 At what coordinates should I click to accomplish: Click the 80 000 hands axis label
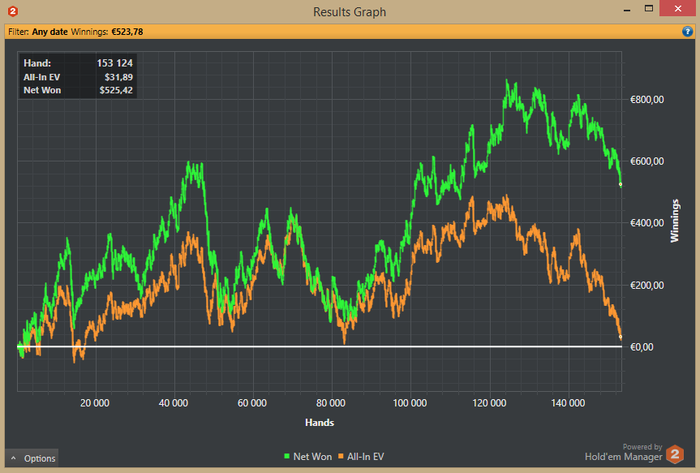(331, 403)
